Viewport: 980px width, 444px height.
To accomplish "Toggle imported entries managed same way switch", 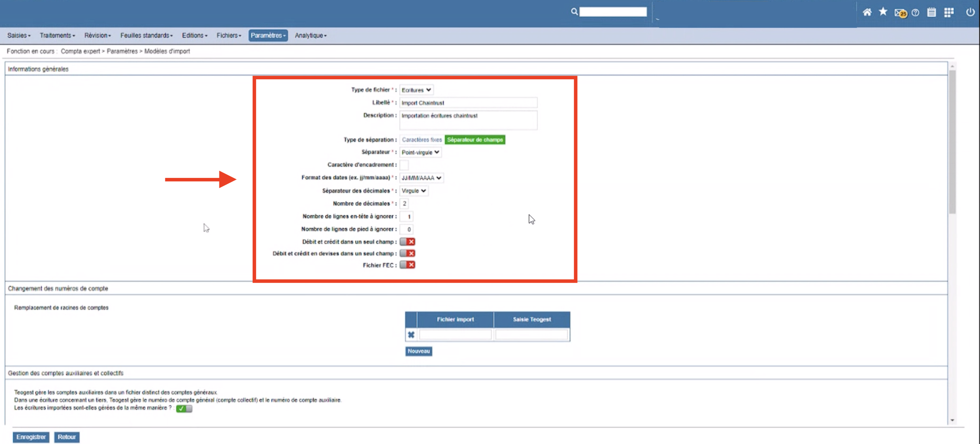I will tap(184, 408).
